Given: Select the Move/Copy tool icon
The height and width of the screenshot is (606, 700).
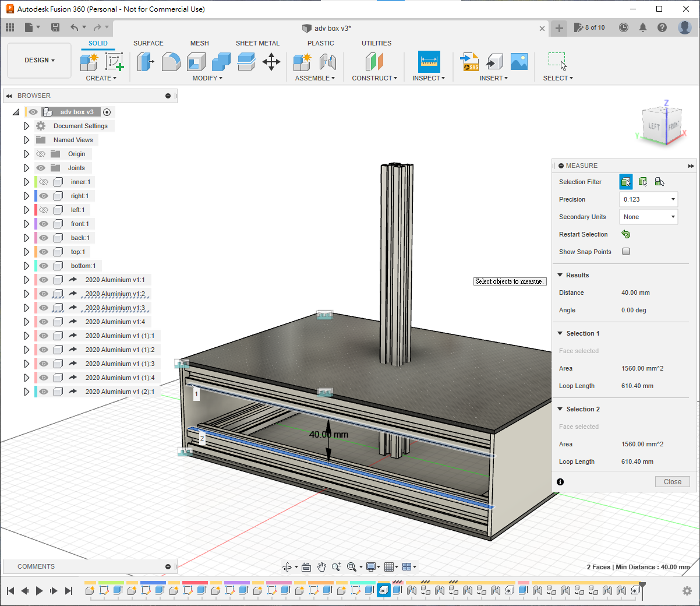Looking at the screenshot, I should (271, 62).
